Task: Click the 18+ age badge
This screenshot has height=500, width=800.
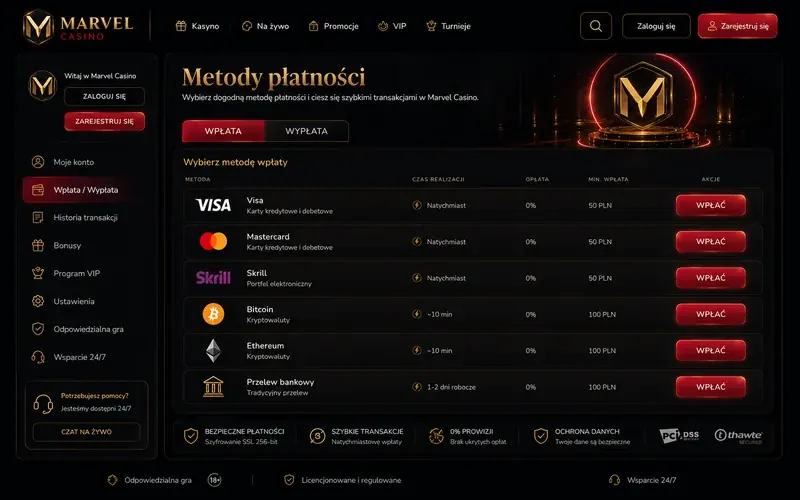Action: point(214,480)
